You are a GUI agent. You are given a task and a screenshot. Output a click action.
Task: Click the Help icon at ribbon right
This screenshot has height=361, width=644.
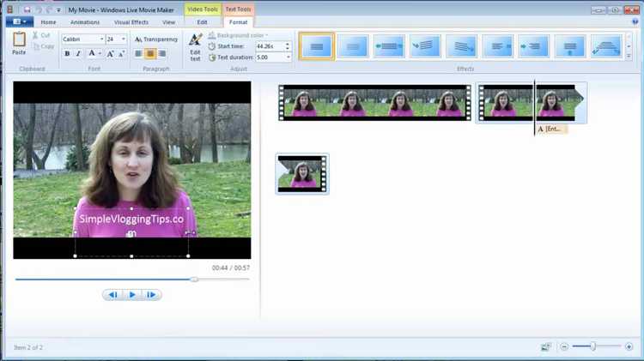tap(635, 21)
